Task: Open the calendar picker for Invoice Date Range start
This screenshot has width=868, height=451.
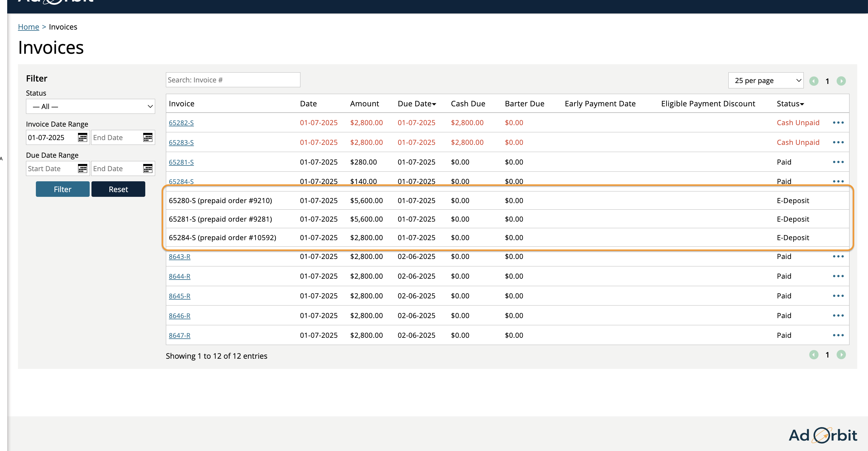Action: coord(82,137)
